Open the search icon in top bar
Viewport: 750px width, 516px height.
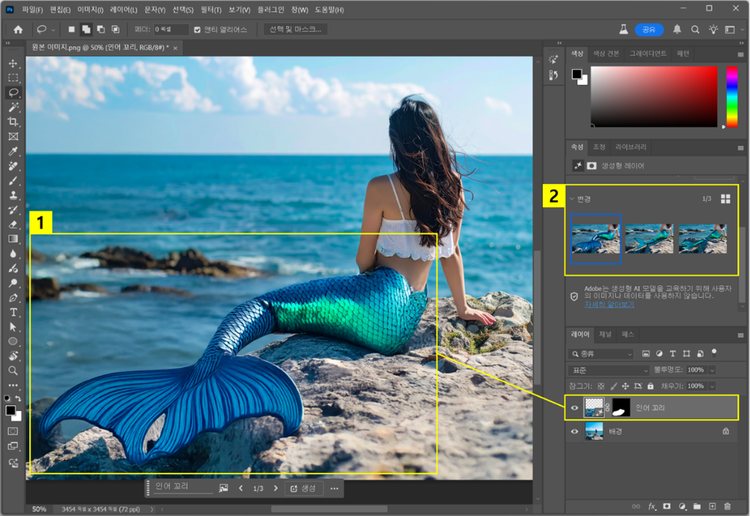695,29
